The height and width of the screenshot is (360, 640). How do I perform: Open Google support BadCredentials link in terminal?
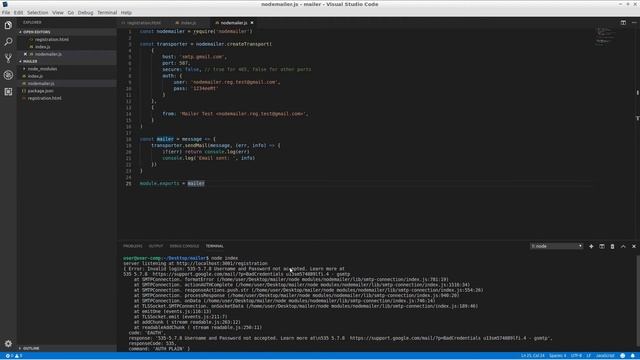pos(218,274)
